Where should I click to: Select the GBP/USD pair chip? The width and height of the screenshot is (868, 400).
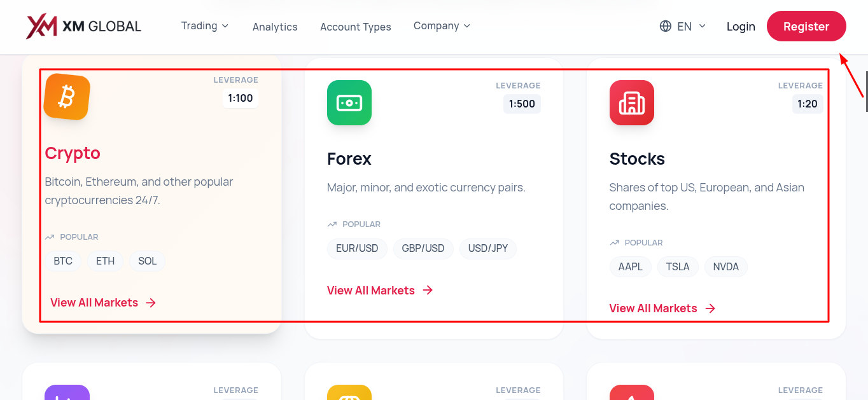pyautogui.click(x=423, y=249)
